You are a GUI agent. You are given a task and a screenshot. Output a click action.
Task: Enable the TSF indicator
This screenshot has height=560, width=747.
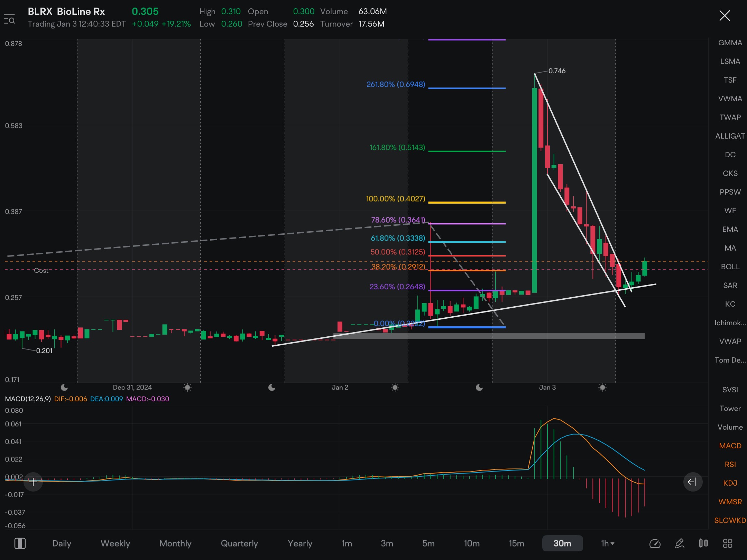tap(730, 80)
